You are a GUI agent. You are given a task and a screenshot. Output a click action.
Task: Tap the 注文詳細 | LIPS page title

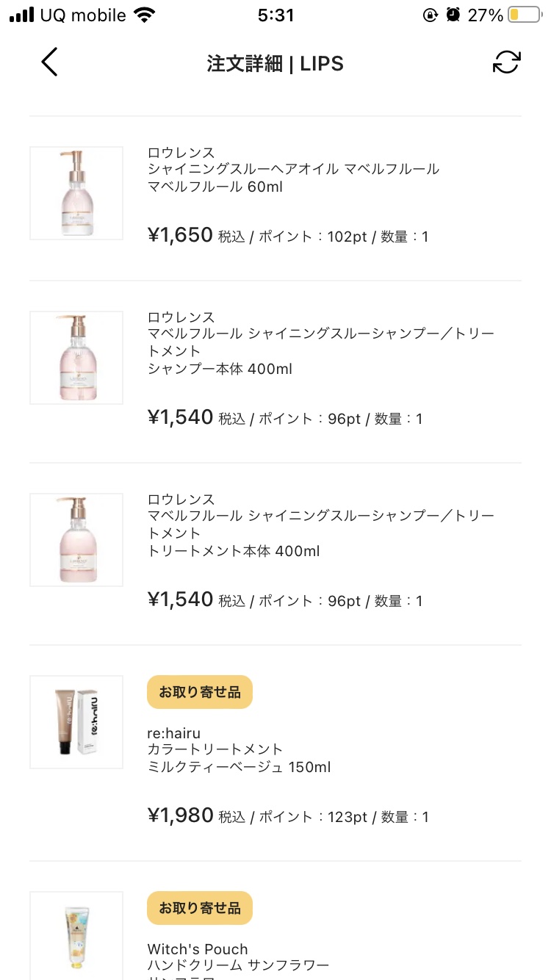click(275, 63)
